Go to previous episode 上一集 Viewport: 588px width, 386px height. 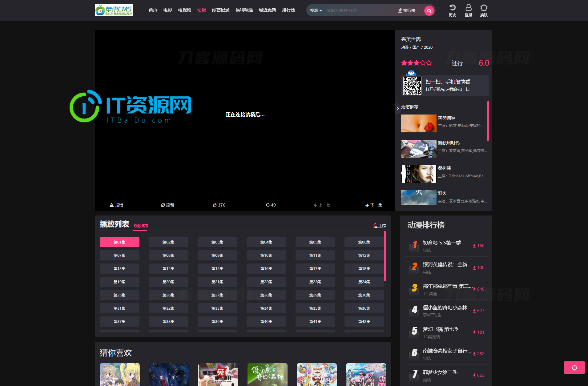click(322, 205)
